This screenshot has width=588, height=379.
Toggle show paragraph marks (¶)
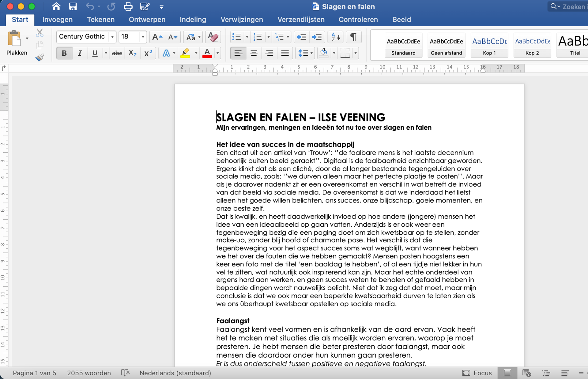coord(353,37)
